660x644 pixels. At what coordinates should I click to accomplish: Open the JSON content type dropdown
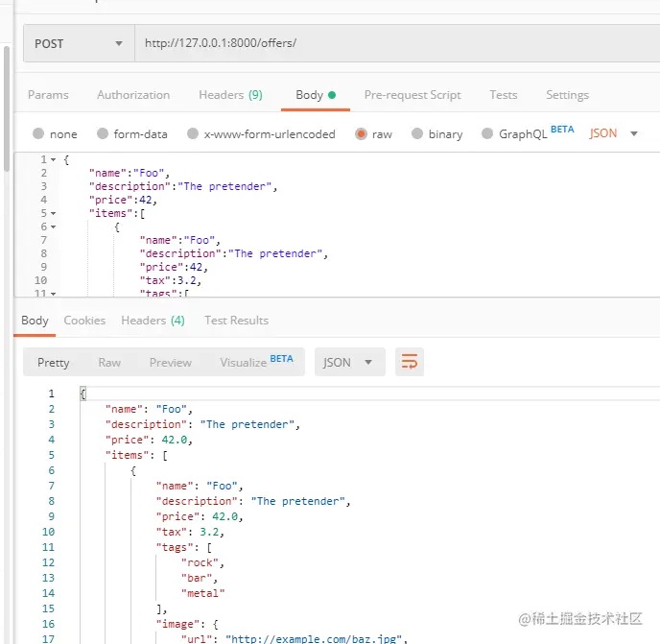613,133
